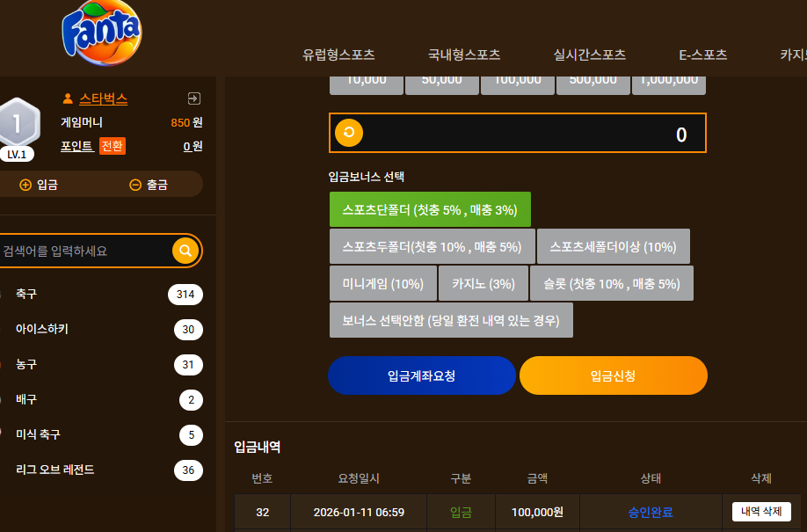This screenshot has height=532, width=807.
Task: Open the 축구 sport category
Action: (101, 294)
